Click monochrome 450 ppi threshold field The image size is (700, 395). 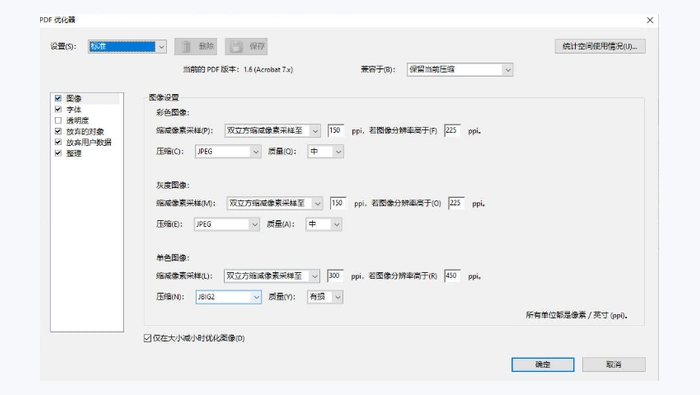452,276
